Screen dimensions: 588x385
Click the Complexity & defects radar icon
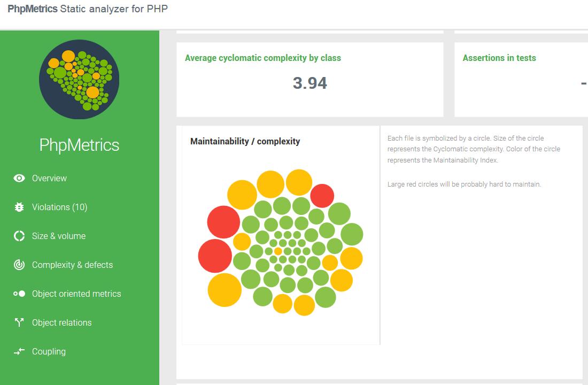click(x=19, y=265)
